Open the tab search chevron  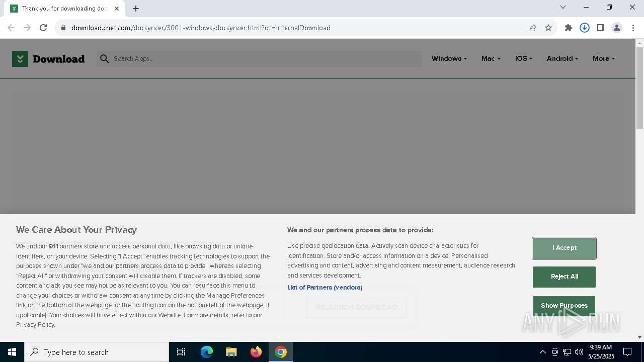click(x=563, y=7)
